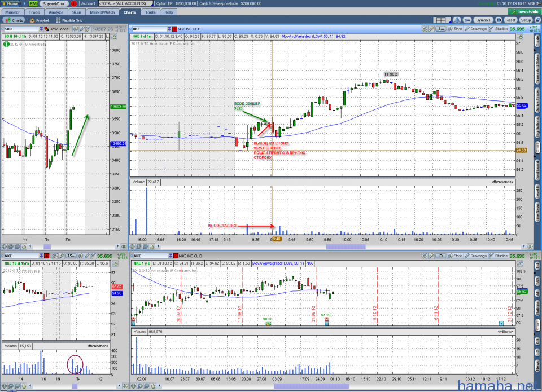Open the 1m timeframe selector

tap(441, 29)
